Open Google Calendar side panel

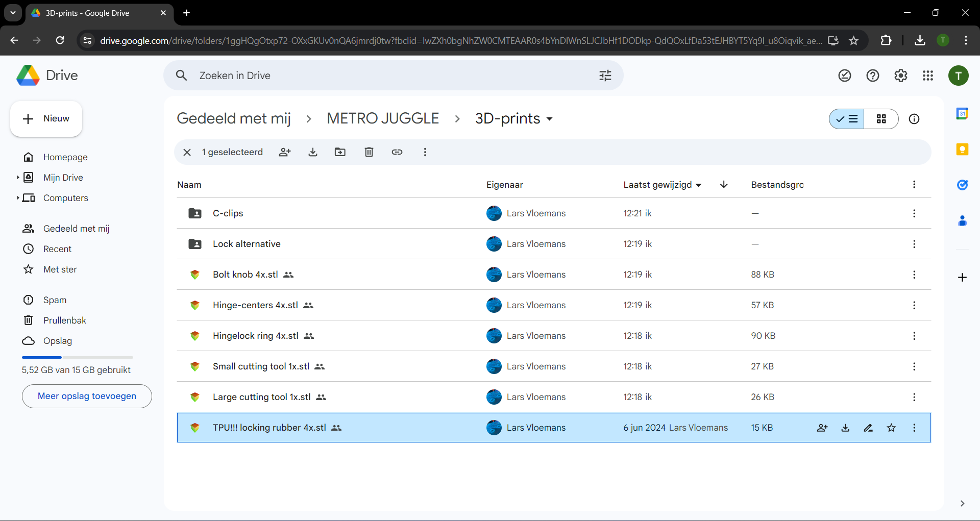pos(962,113)
